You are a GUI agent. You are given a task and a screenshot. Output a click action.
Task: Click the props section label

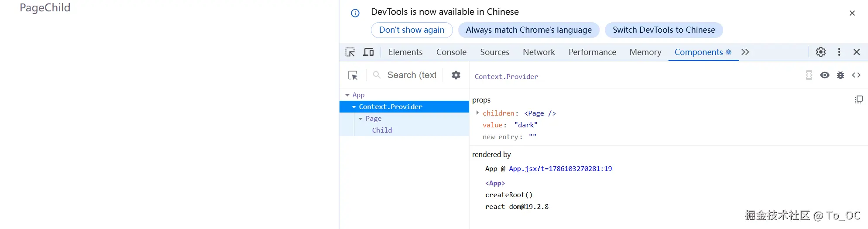click(481, 100)
